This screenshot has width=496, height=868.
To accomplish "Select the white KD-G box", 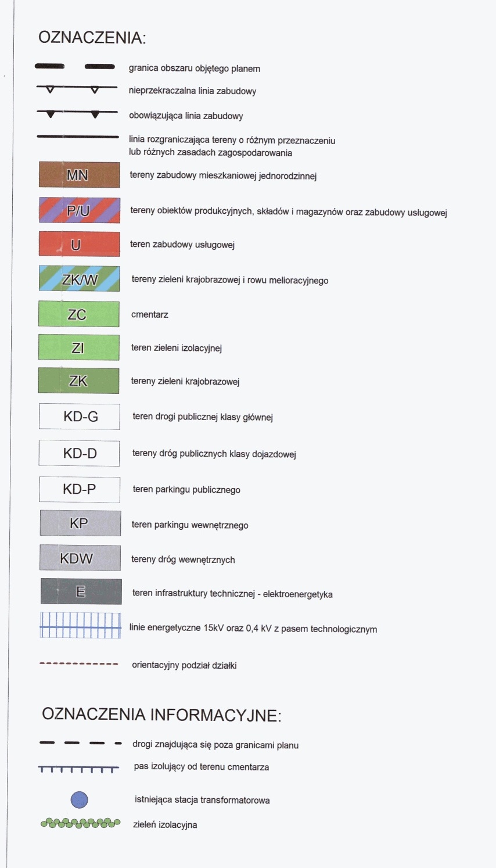I will [x=80, y=417].
